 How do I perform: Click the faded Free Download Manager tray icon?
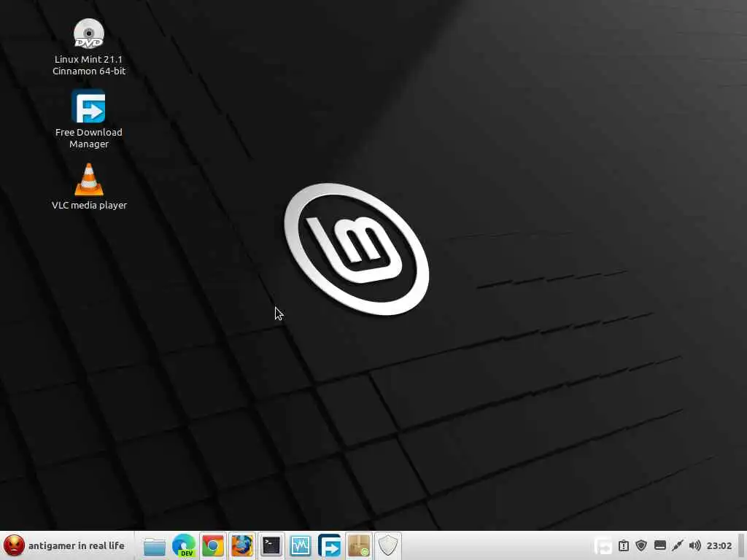click(x=603, y=545)
